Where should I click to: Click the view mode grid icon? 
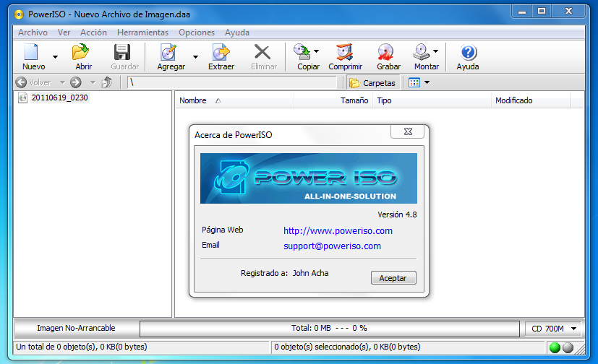pyautogui.click(x=414, y=82)
